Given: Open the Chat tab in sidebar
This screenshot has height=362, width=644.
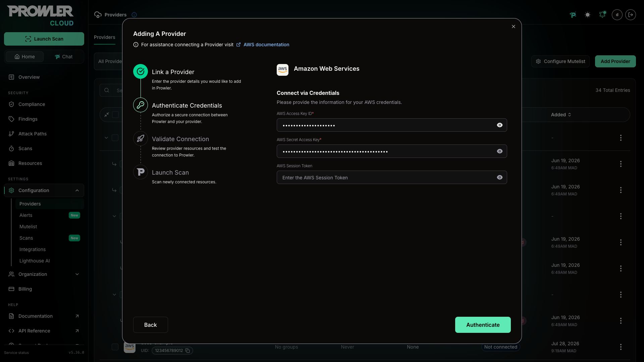Looking at the screenshot, I should pyautogui.click(x=63, y=57).
